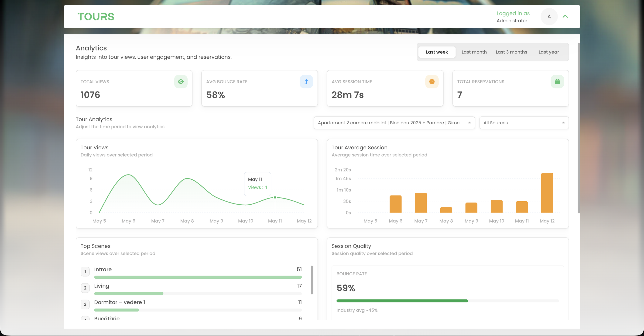
Task: Click the 28m 7s session time value
Action: point(347,95)
